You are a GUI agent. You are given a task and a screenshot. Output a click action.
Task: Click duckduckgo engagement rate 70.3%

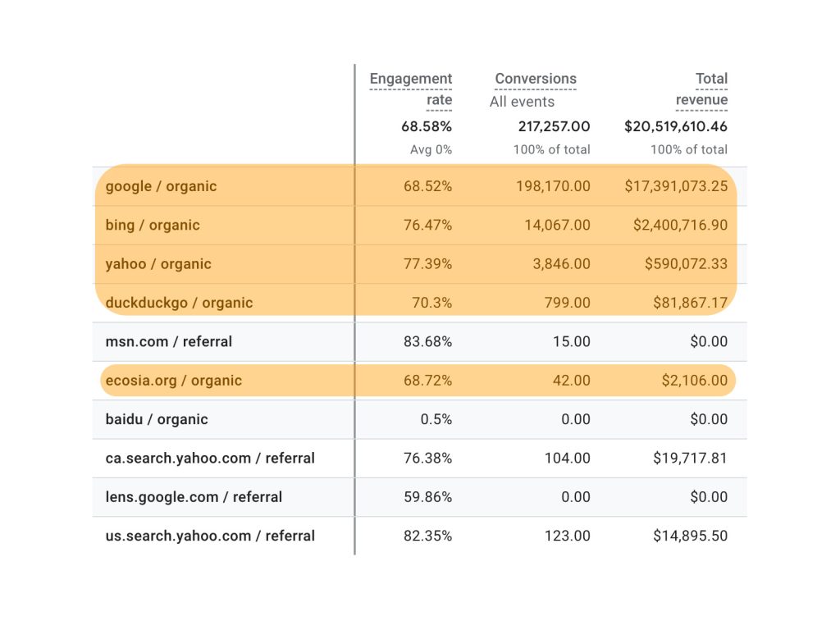[x=431, y=303]
